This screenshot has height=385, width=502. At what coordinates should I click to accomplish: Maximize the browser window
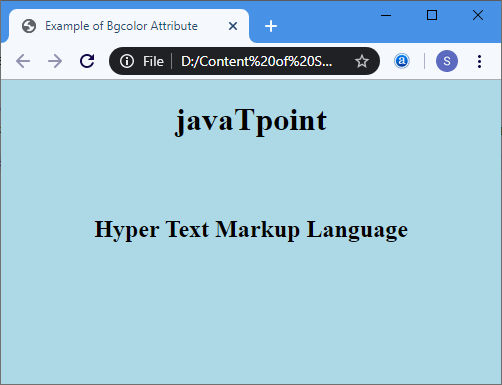coord(432,15)
